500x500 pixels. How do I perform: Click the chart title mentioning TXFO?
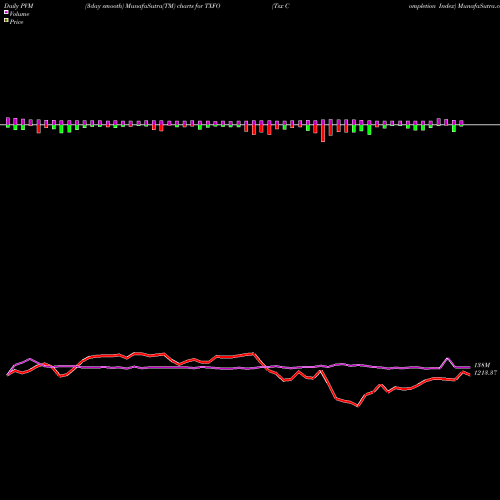tap(153, 6)
